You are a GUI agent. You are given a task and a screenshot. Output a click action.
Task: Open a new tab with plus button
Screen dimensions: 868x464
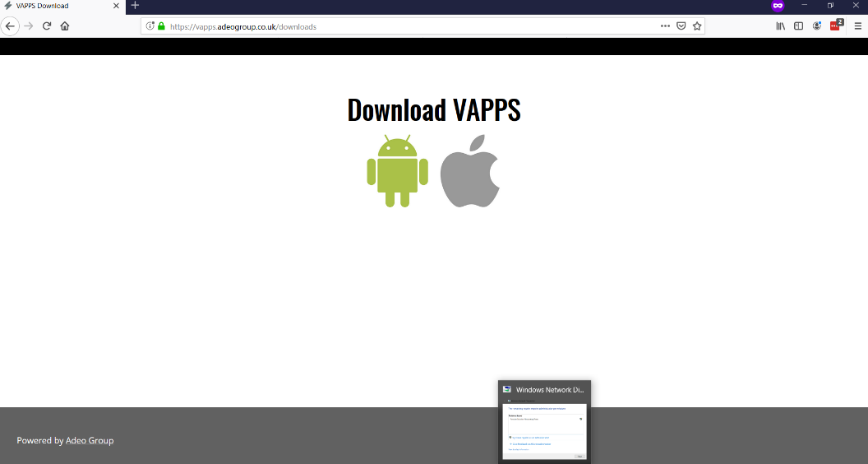[135, 6]
